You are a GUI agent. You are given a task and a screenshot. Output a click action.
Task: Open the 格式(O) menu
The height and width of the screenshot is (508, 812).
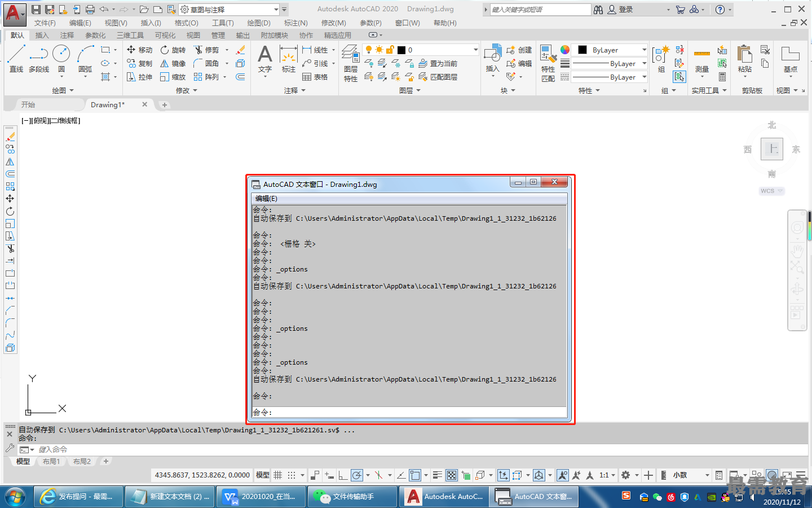[186, 23]
